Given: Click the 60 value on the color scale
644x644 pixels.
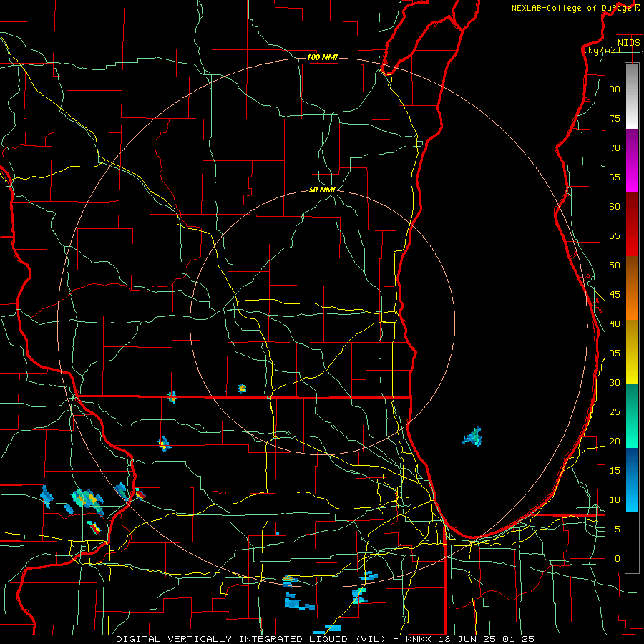Looking at the screenshot, I should pyautogui.click(x=615, y=207).
